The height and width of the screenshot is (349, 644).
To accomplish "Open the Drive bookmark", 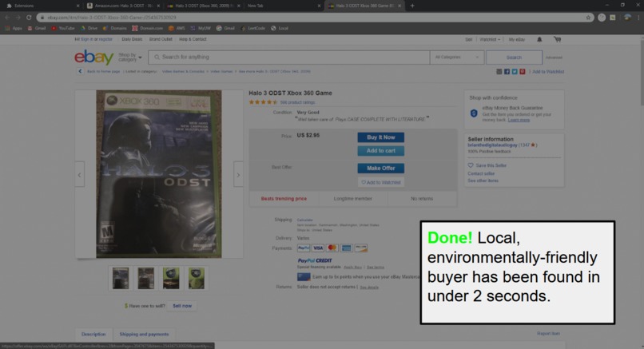I will [x=89, y=28].
